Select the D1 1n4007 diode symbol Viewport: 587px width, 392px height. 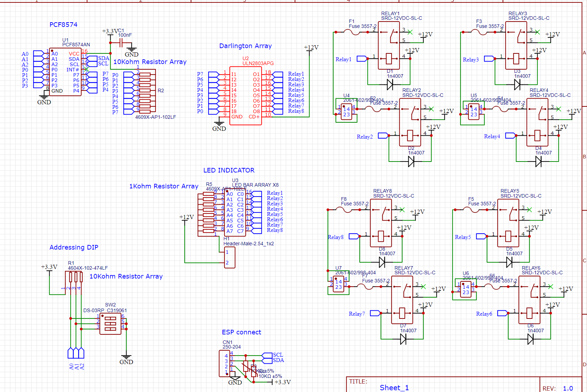390,84
